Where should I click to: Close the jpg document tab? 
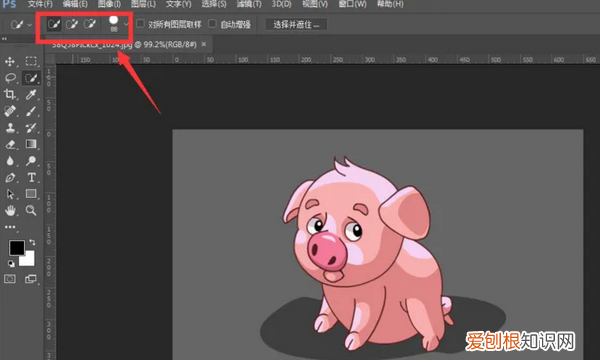coord(204,44)
